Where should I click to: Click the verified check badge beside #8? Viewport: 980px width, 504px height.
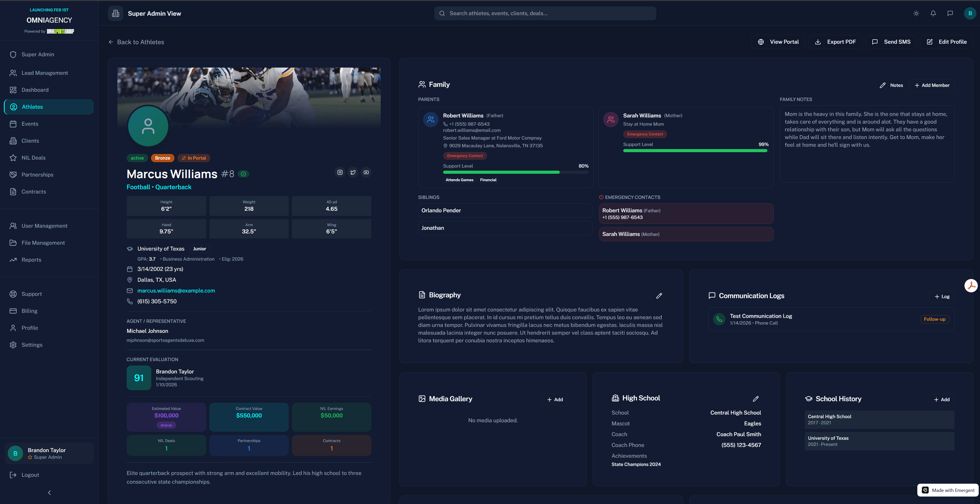pyautogui.click(x=243, y=174)
